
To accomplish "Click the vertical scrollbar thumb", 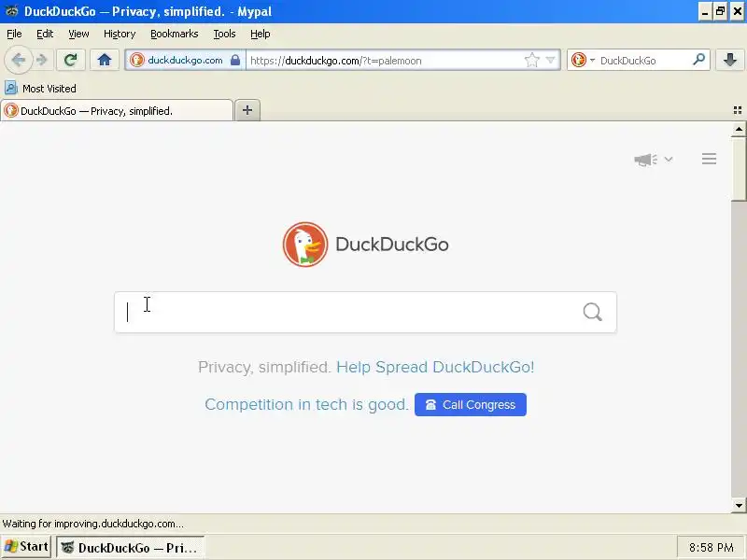I will click(739, 169).
